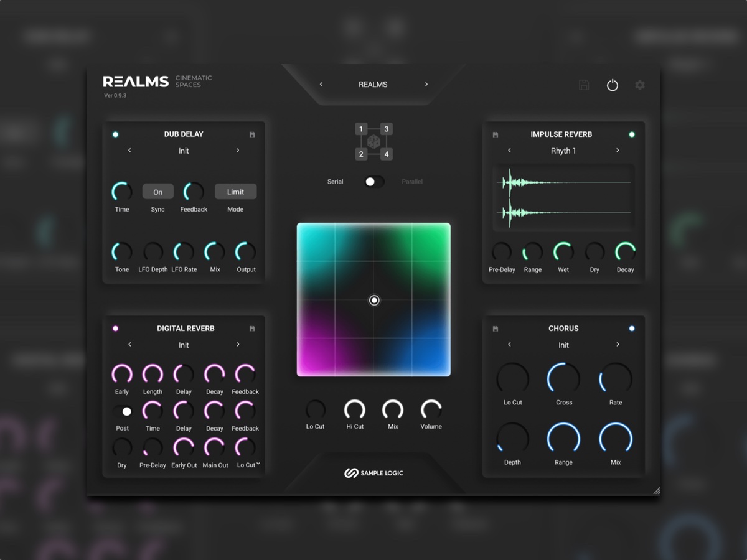Click the Digital Reverb Main Out knob

(215, 448)
